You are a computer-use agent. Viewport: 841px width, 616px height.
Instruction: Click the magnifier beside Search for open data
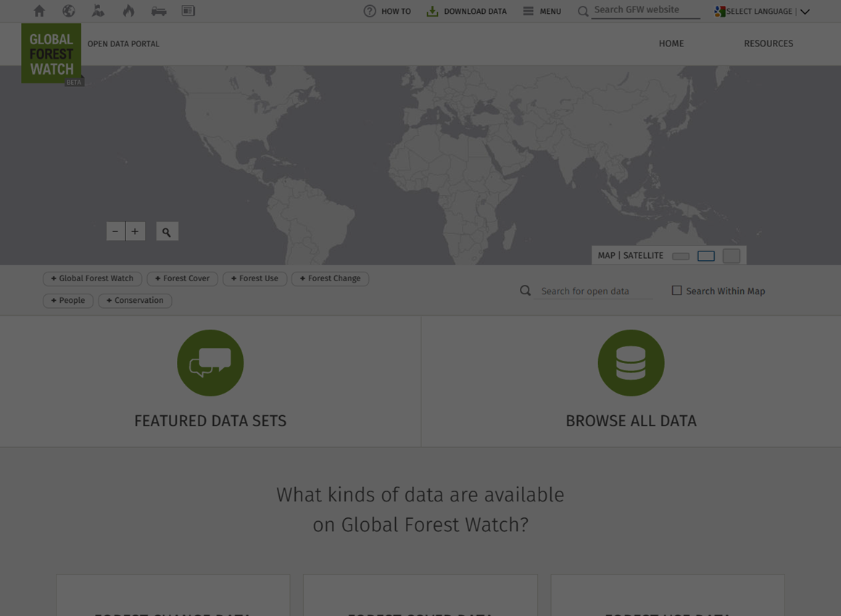tap(525, 291)
